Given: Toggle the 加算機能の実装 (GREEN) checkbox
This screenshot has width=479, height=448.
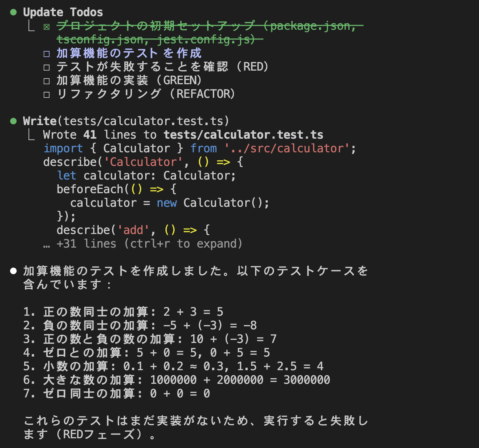Looking at the screenshot, I should click(47, 81).
